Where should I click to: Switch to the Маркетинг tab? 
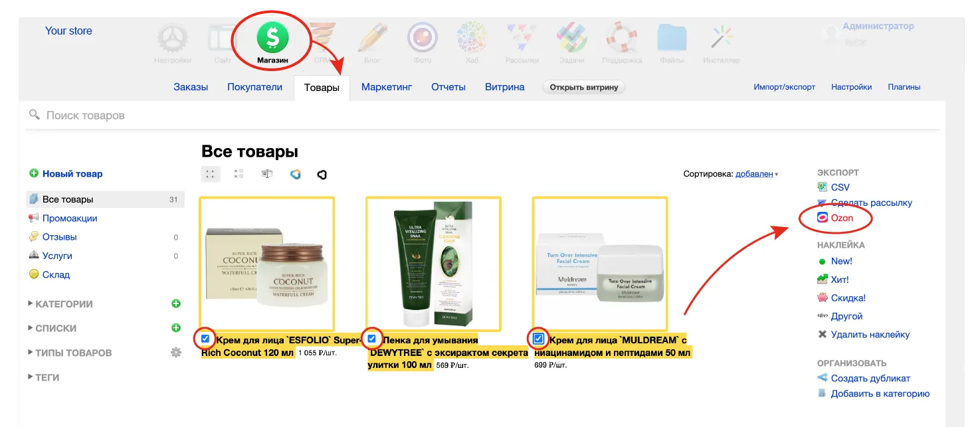[x=386, y=86]
